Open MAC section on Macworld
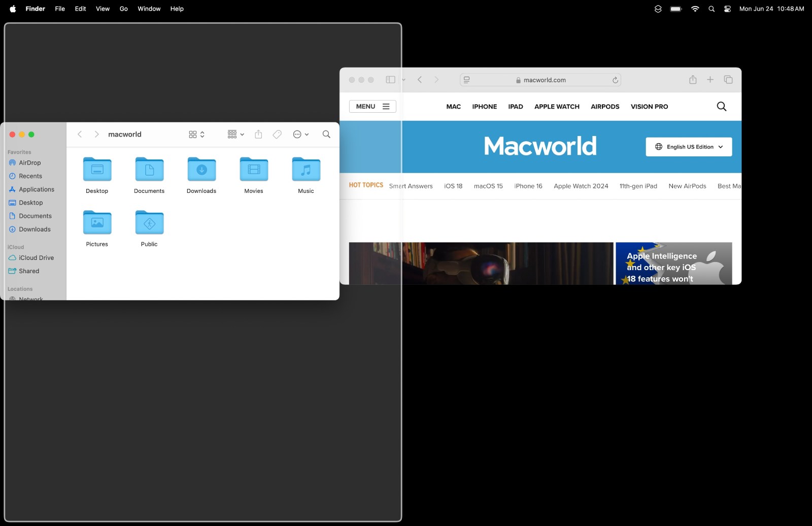The width and height of the screenshot is (812, 526). click(x=454, y=107)
